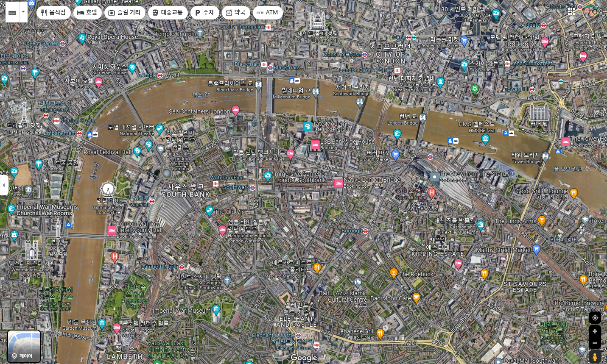Zoom out with the minus button
Screen dimensions: 607x364
[595, 343]
